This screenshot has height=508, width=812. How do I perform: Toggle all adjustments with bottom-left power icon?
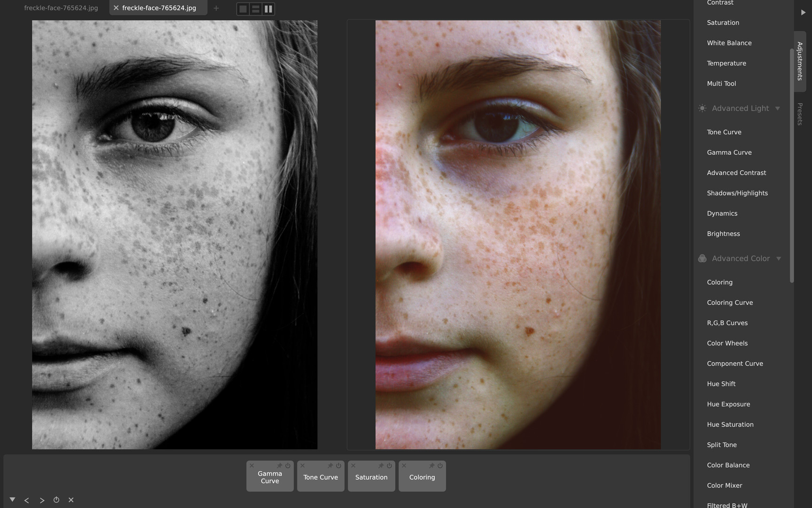point(56,500)
